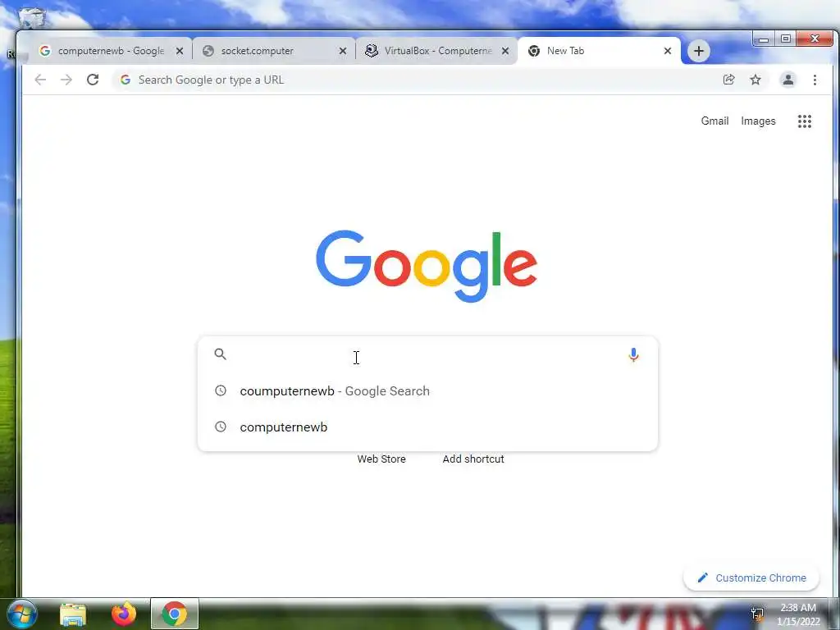This screenshot has width=840, height=630.
Task: Click the Google icon in the address bar
Action: 126,80
